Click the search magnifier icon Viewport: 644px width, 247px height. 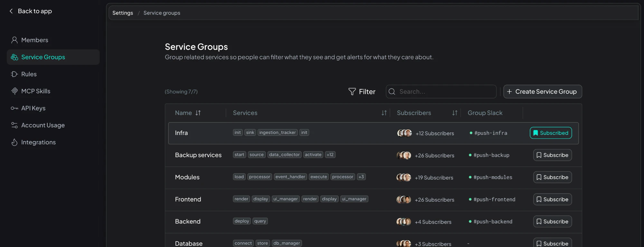392,92
